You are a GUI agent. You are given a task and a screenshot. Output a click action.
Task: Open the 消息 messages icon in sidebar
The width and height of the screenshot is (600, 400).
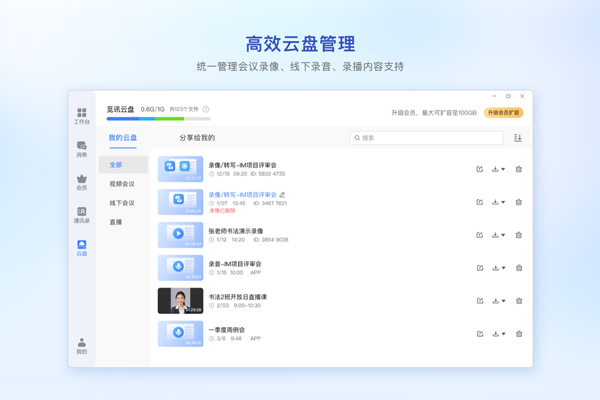pyautogui.click(x=82, y=149)
